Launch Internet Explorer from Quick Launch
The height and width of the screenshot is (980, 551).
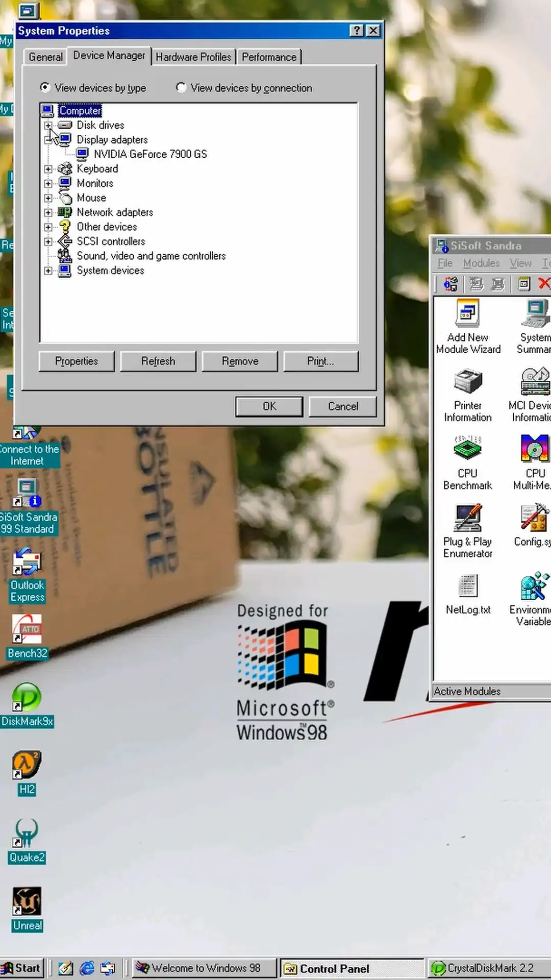pos(87,968)
